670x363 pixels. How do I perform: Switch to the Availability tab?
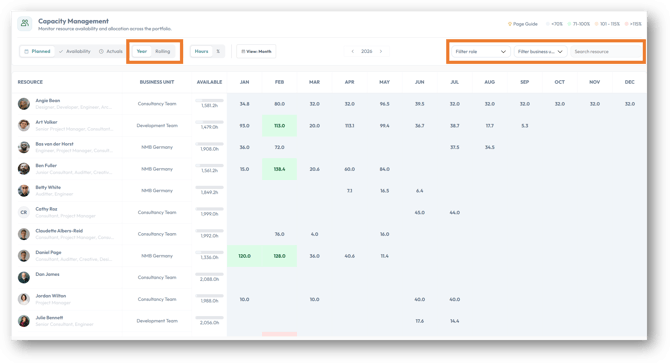click(x=75, y=51)
